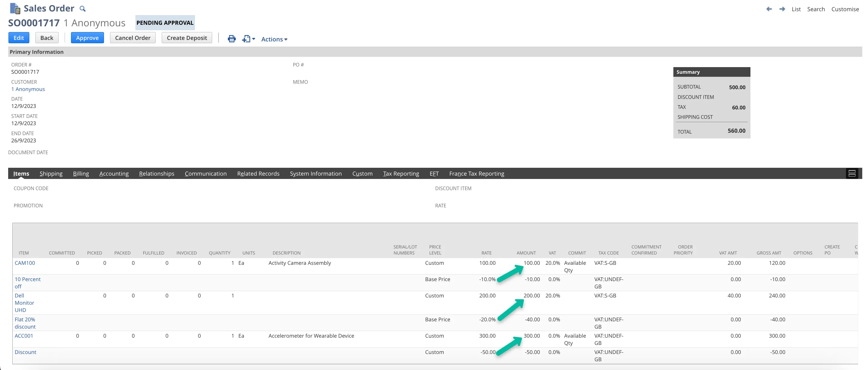Open the Search link in header
868x370 pixels.
coord(816,9)
